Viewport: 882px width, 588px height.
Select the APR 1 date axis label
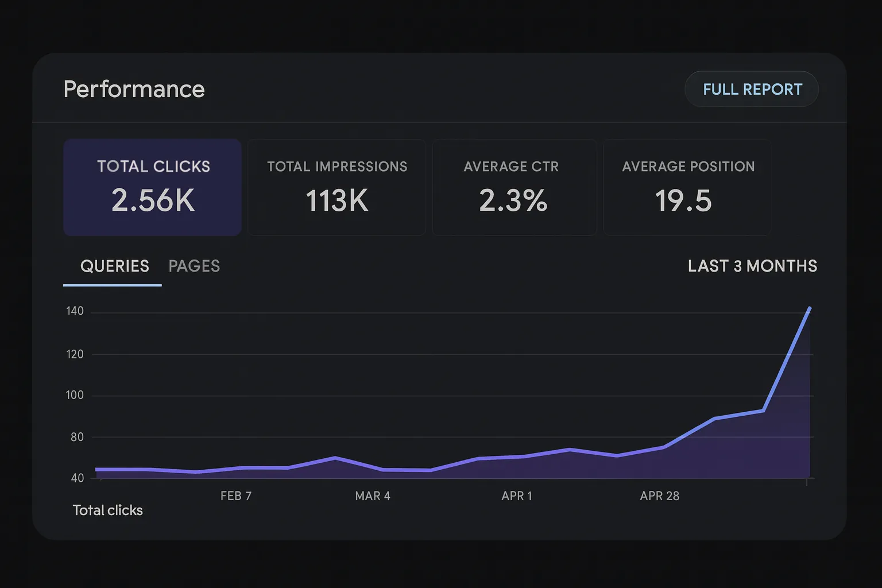[517, 496]
